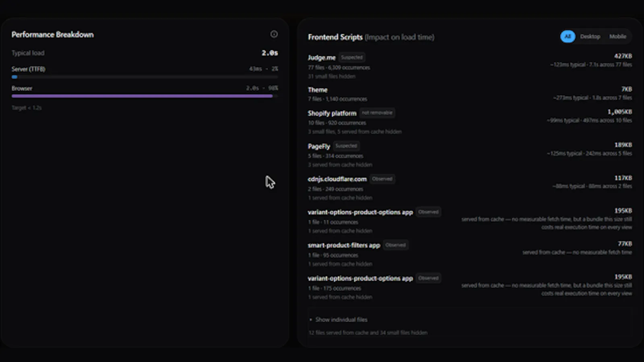Click the Shopify platform script name
The image size is (644, 362).
coord(332,113)
